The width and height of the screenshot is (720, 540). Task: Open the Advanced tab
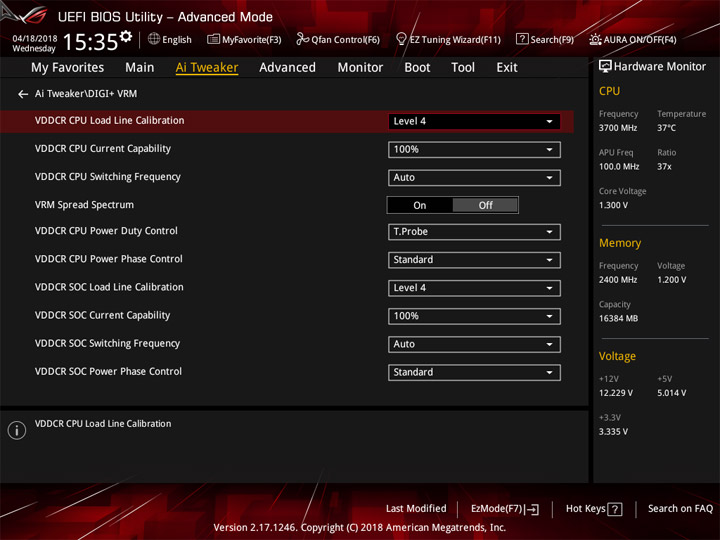(x=287, y=68)
